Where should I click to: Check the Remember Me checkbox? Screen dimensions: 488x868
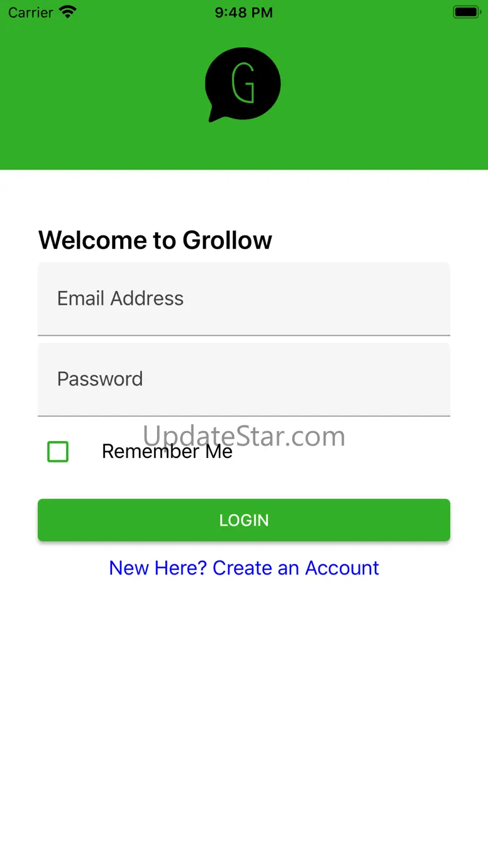(58, 452)
